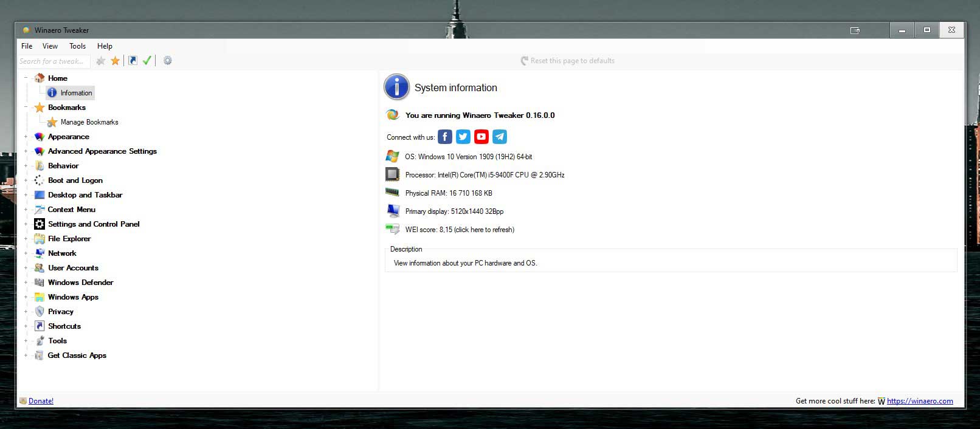This screenshot has height=429, width=980.
Task: Click the Winaero Tweaker version text
Action: (480, 115)
